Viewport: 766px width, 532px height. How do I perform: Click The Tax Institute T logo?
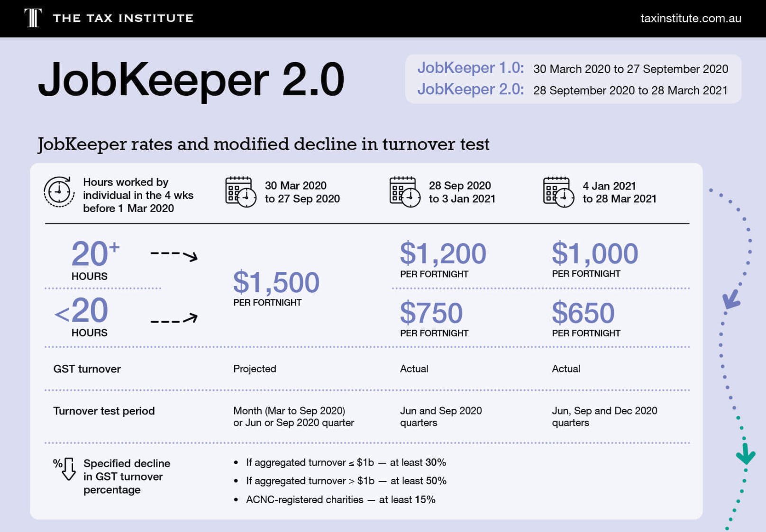[33, 18]
